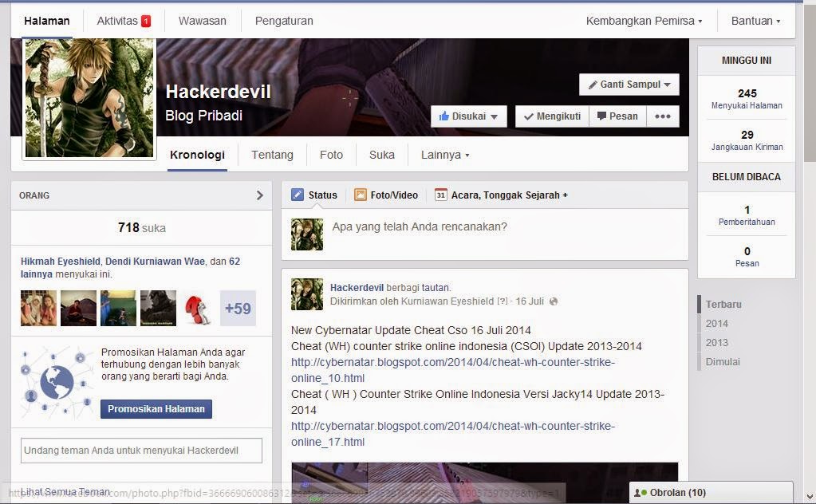Click the Hackerdevil avatar in the post header

point(307,294)
